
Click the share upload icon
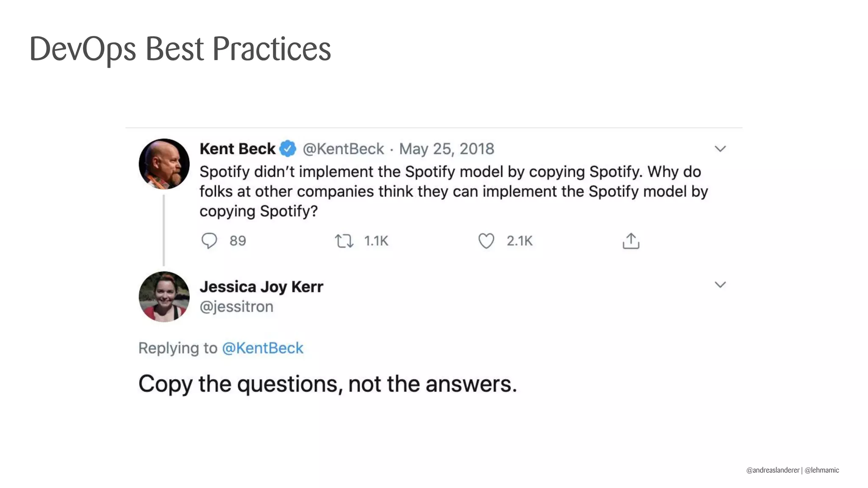pos(631,241)
